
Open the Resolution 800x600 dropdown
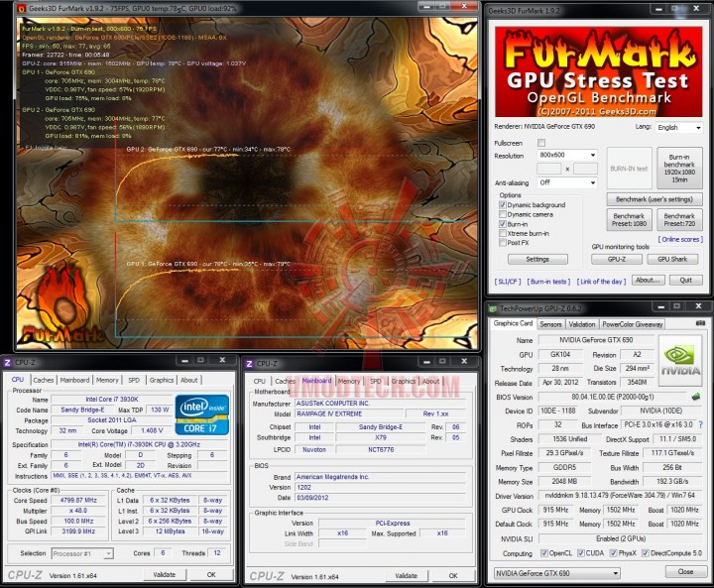pos(567,155)
